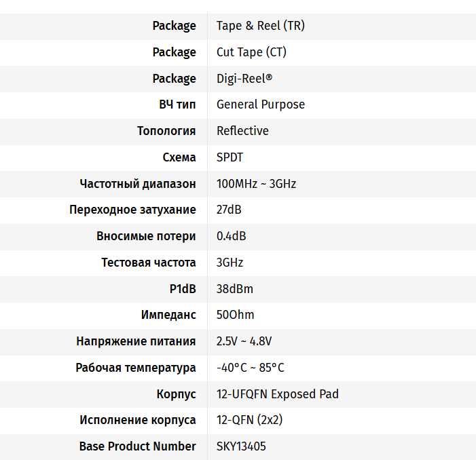
Task: Click the "Частотный диапазон" row label
Action: pyautogui.click(x=138, y=184)
